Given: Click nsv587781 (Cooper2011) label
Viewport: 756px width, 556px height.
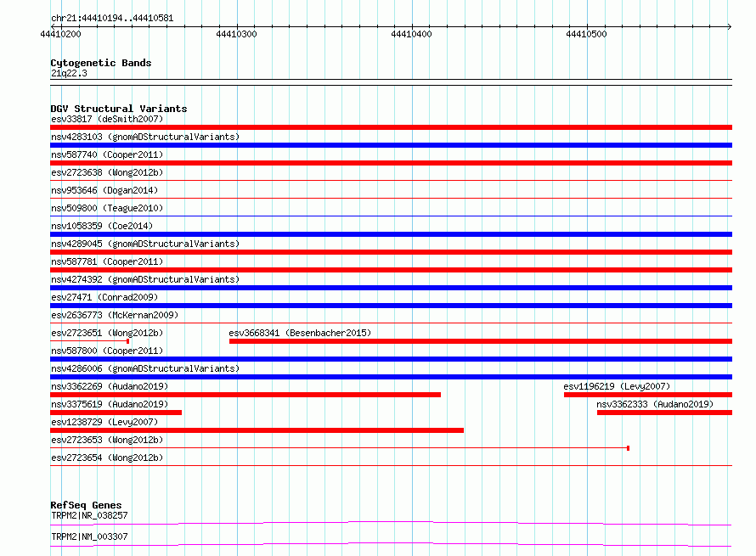Looking at the screenshot, I should click(x=107, y=261).
